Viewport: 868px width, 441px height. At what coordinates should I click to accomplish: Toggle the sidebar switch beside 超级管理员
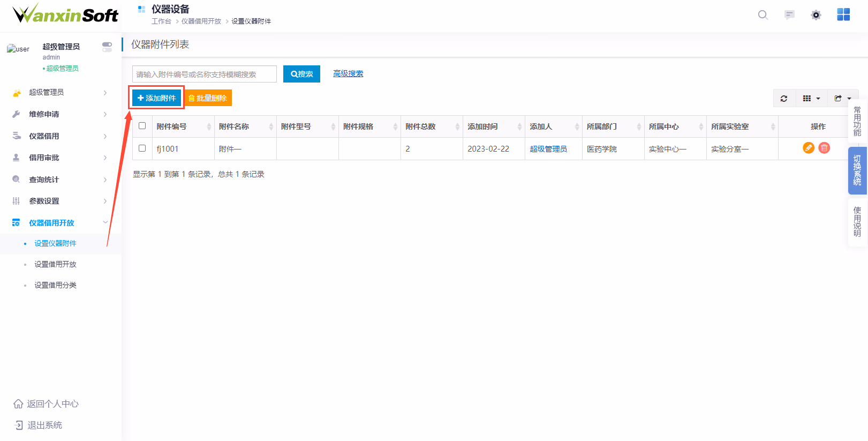click(107, 47)
